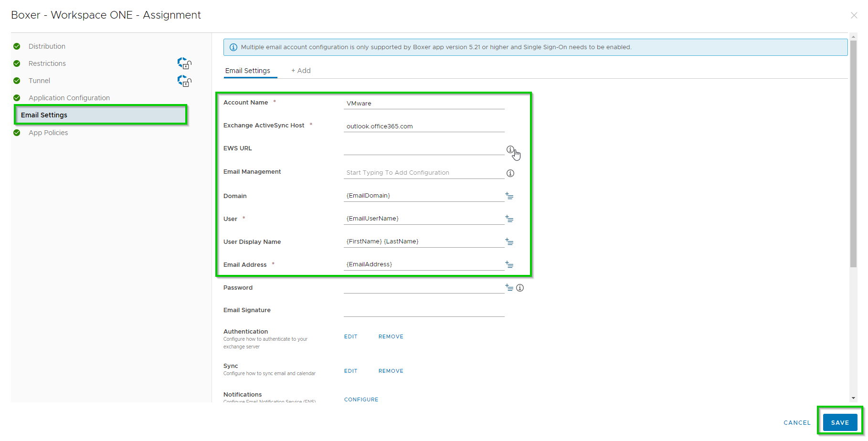Click EDIT under Authentication
This screenshot has width=868, height=441.
[350, 336]
